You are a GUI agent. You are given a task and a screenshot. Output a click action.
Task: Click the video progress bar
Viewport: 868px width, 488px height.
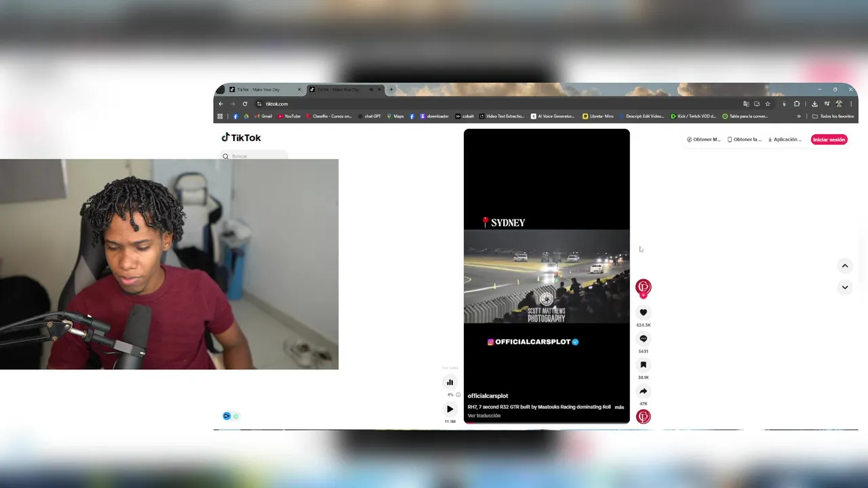pos(547,422)
